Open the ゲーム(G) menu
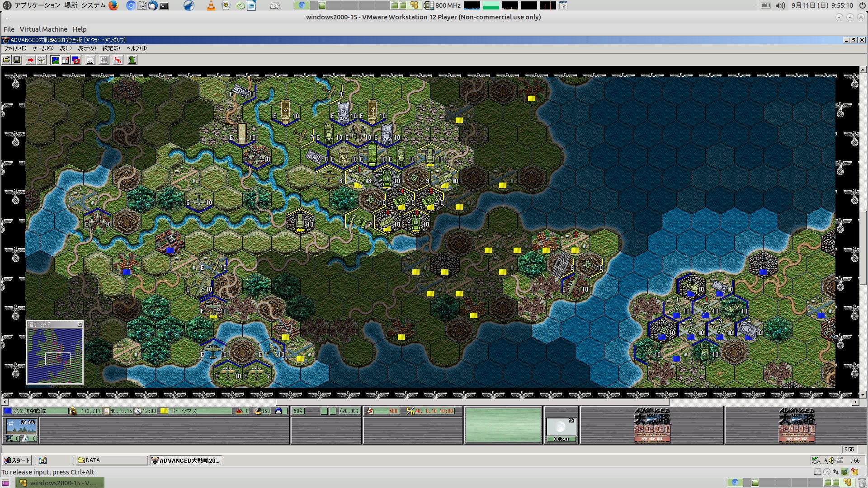 click(x=43, y=48)
